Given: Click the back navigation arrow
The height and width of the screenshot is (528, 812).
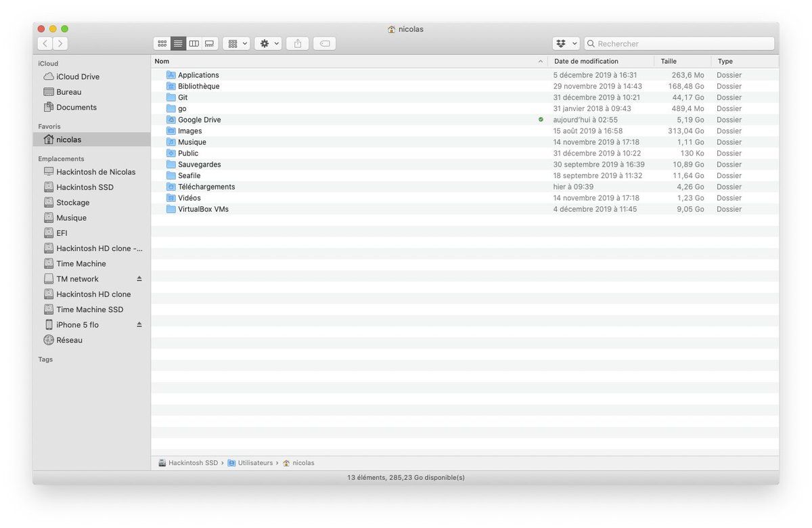Looking at the screenshot, I should 45,43.
